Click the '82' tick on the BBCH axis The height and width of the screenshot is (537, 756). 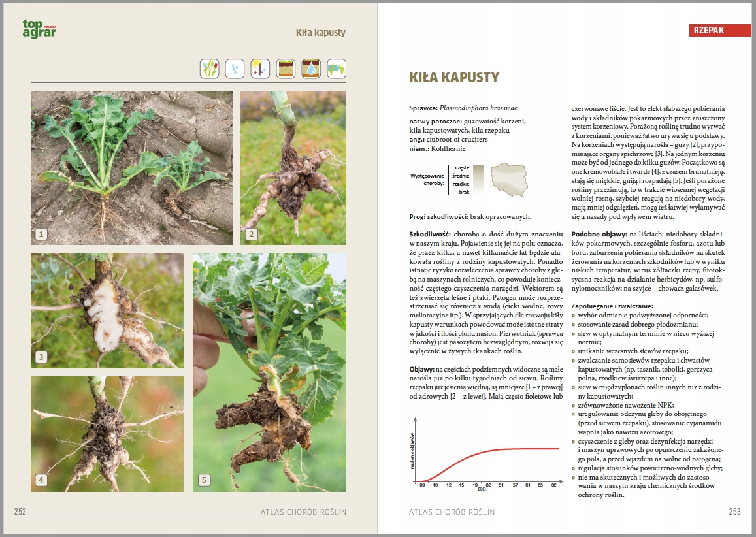[x=554, y=485]
